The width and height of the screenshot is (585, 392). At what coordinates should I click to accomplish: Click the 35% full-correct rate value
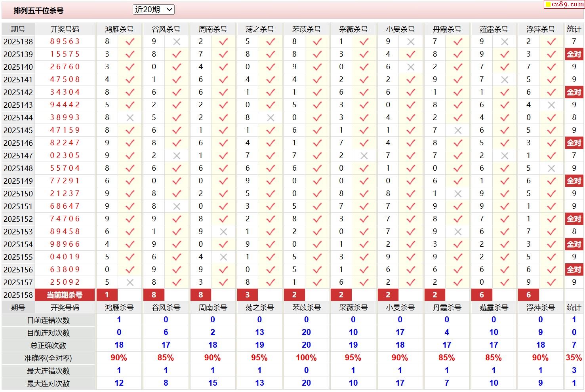coord(574,358)
